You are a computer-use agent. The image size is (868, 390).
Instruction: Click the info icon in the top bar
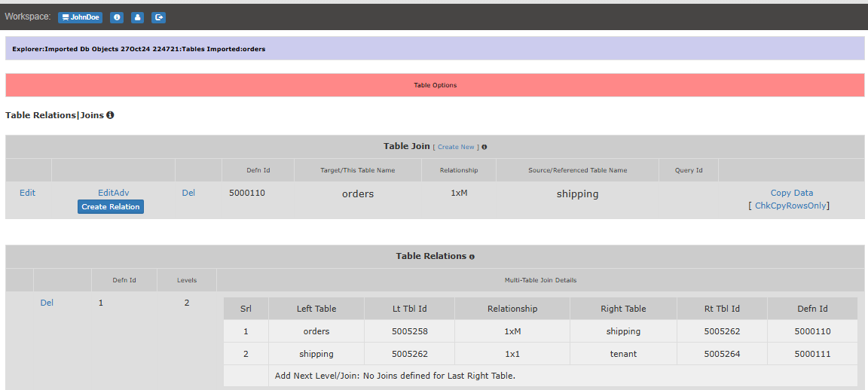pos(117,17)
